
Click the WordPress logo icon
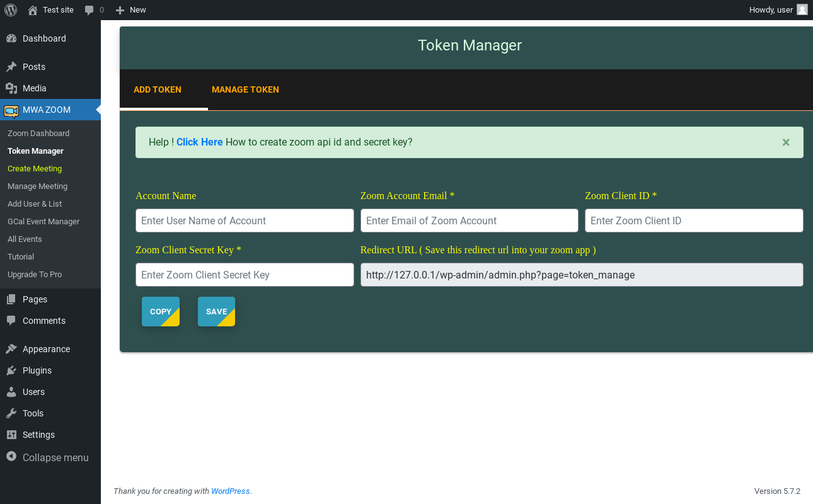pyautogui.click(x=11, y=10)
